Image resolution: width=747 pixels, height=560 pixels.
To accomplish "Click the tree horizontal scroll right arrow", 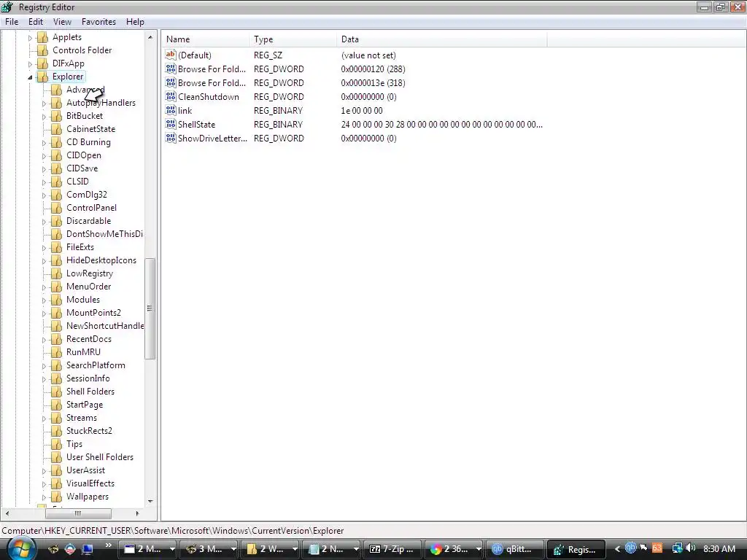I will tap(137, 513).
